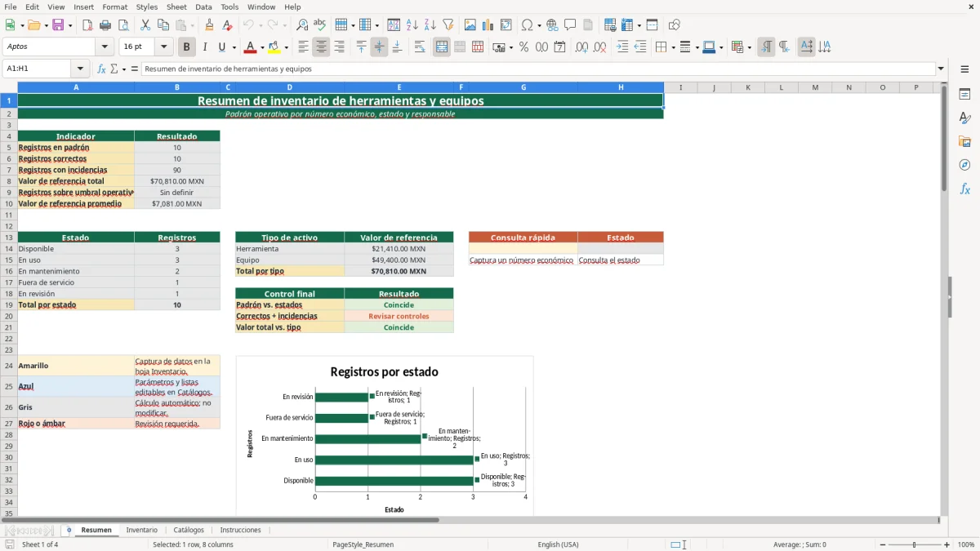Add decimal place

tap(582, 47)
